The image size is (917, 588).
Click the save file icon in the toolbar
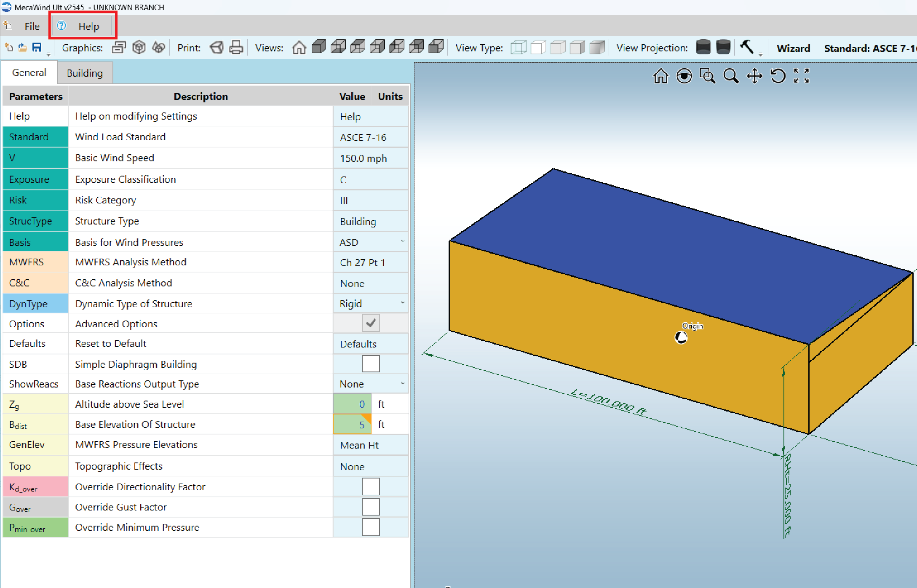pyautogui.click(x=37, y=48)
